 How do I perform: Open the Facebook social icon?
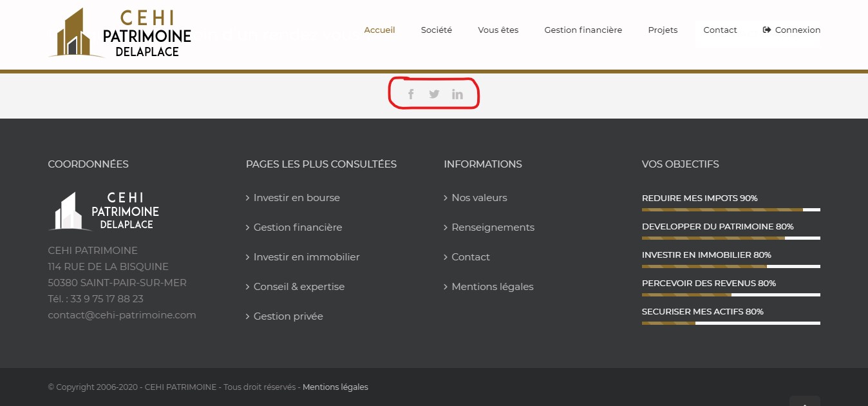click(411, 93)
